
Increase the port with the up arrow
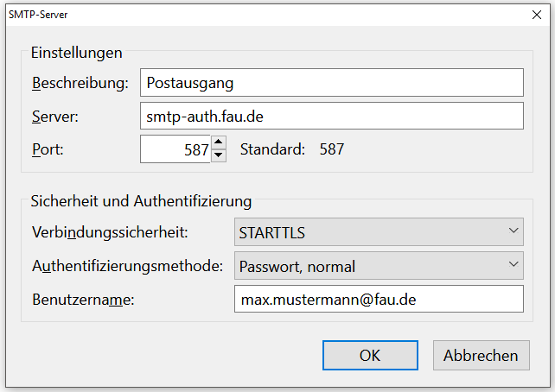click(x=219, y=142)
